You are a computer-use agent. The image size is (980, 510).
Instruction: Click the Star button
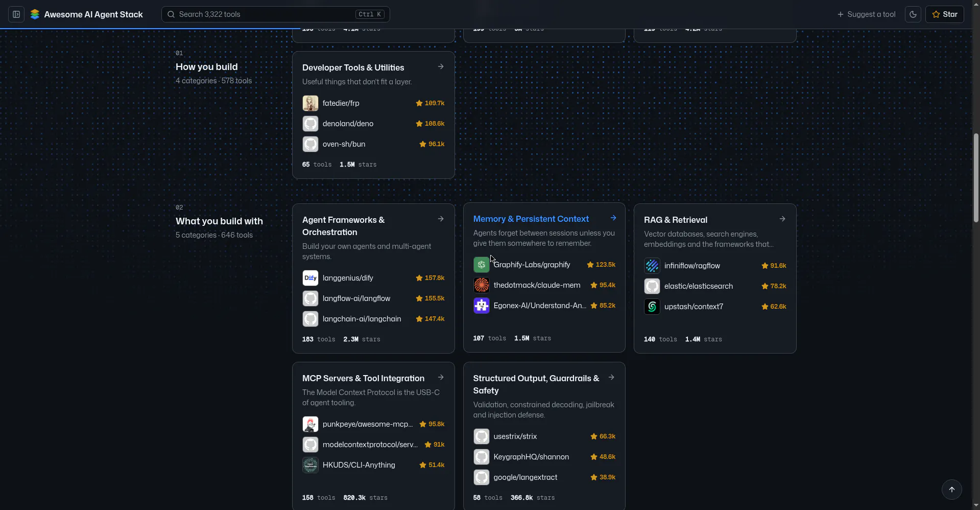point(945,14)
